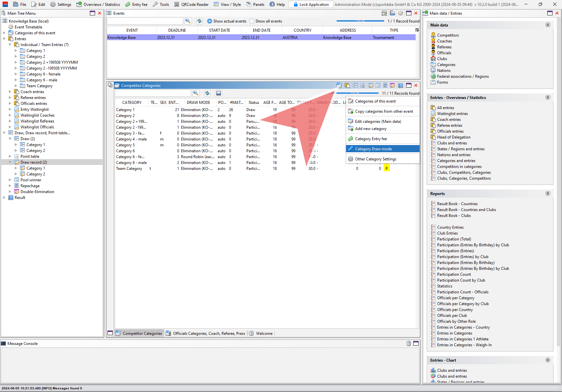Click the clipboard paste icon in Competitor Categories header

click(347, 85)
